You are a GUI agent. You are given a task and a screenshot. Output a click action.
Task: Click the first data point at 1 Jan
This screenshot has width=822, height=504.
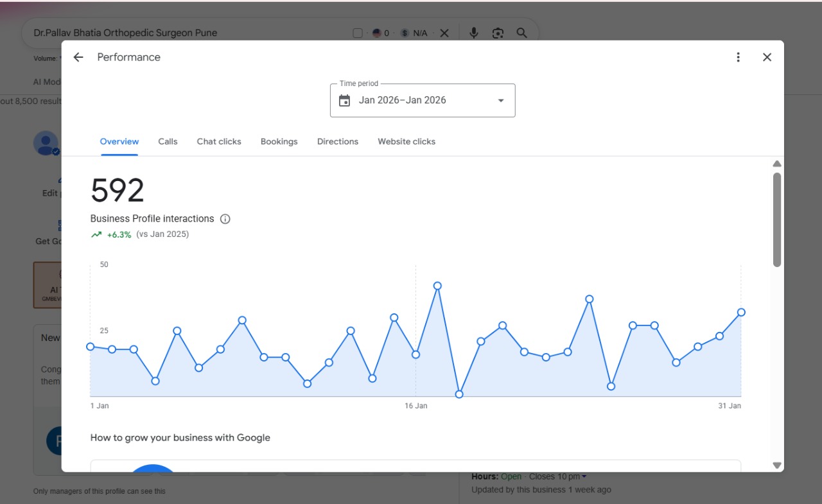[x=91, y=347]
